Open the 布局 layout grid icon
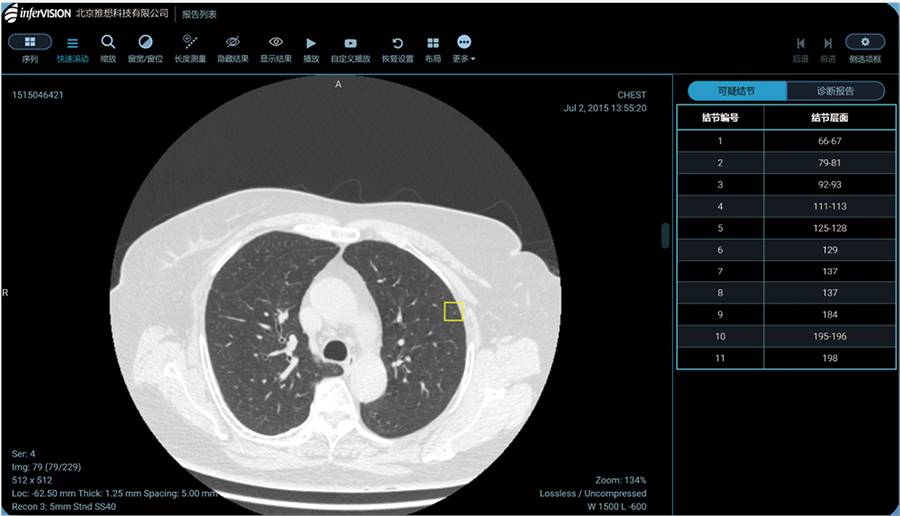The height and width of the screenshot is (516, 900). coord(432,44)
